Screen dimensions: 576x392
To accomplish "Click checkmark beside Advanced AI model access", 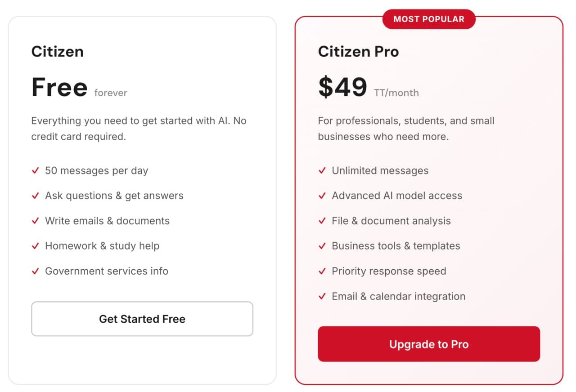I will click(x=322, y=196).
